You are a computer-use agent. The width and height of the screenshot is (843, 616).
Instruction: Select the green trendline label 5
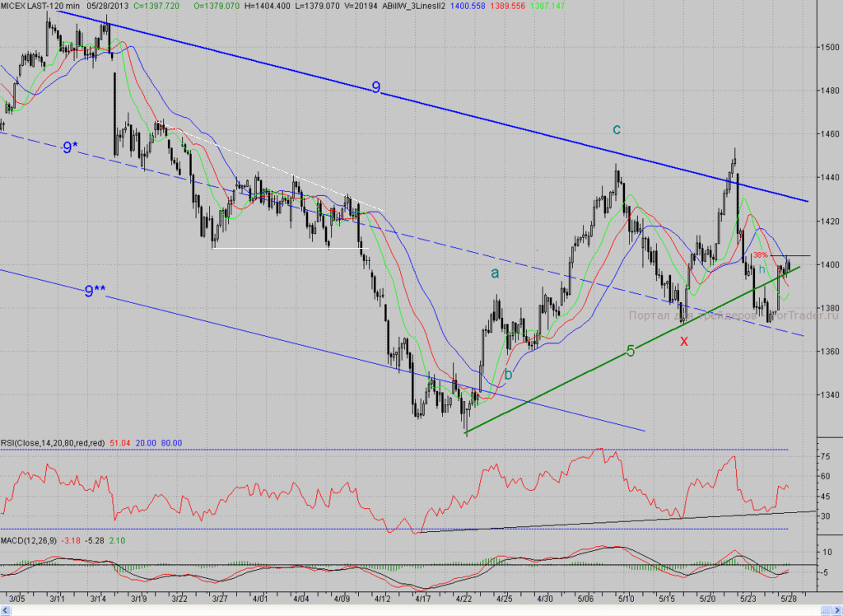coord(631,352)
